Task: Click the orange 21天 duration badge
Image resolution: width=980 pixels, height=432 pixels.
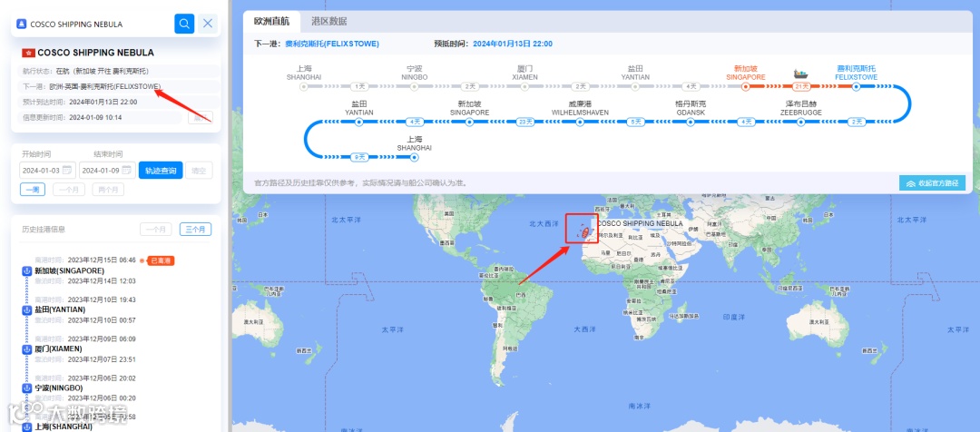Action: (800, 87)
